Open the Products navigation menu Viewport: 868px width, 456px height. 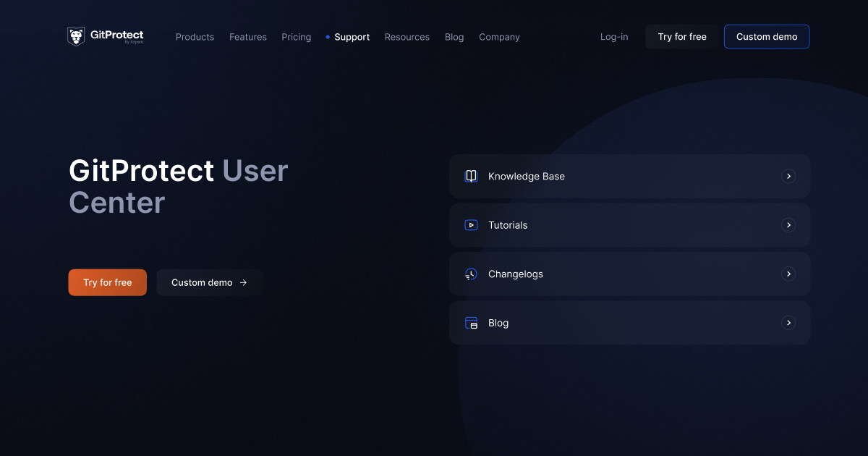pyautogui.click(x=195, y=37)
